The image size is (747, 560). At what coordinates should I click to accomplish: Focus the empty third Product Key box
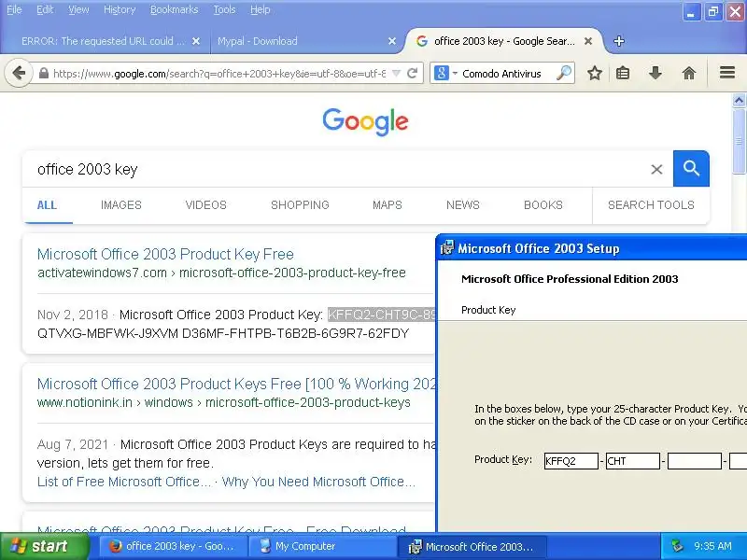[x=695, y=461]
